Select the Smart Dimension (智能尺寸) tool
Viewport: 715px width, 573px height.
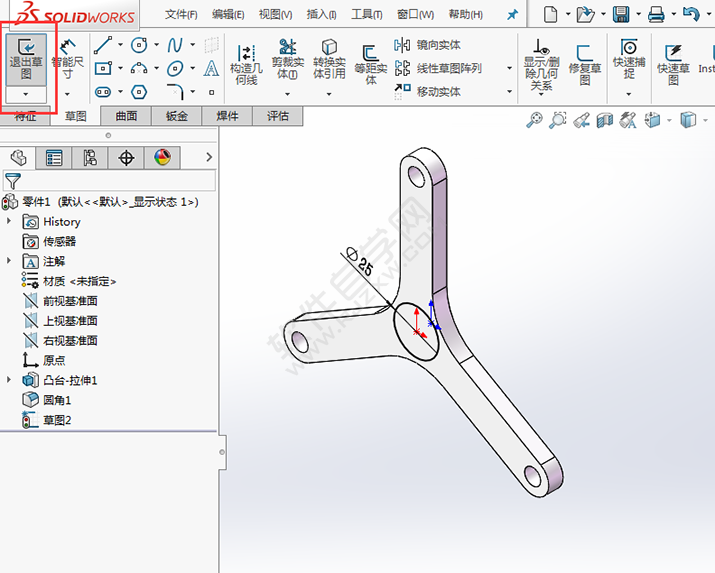pos(67,60)
